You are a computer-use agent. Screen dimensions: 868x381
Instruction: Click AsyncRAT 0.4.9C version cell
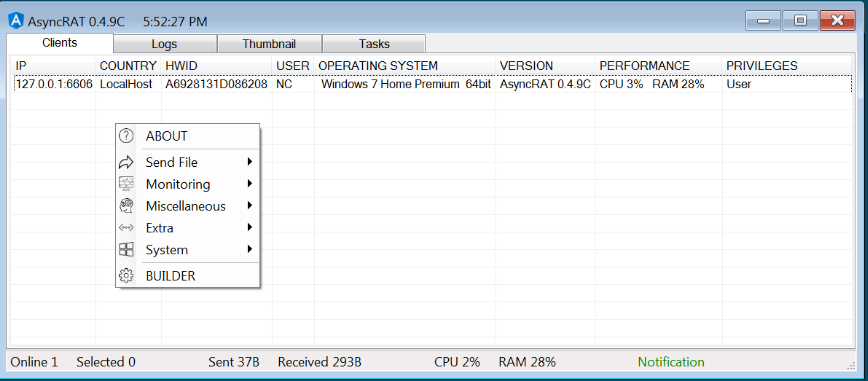[545, 84]
